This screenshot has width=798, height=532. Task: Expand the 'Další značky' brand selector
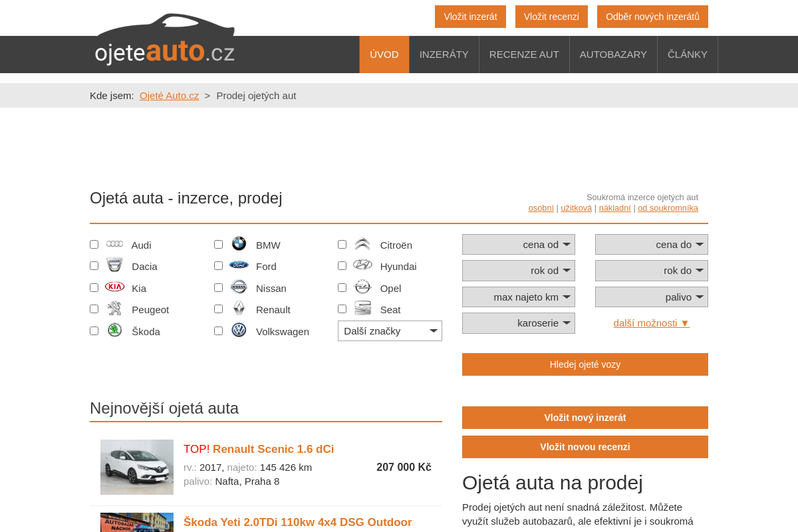tap(390, 331)
